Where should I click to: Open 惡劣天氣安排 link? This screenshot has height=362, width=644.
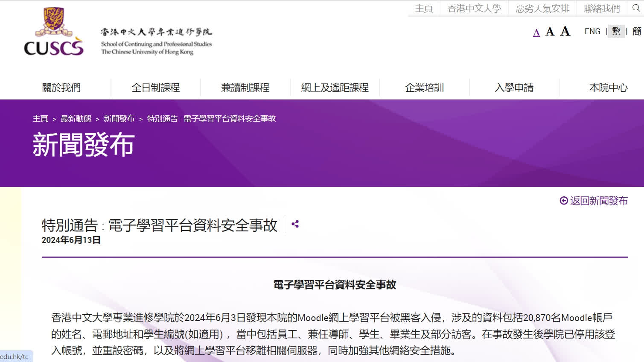(x=542, y=9)
